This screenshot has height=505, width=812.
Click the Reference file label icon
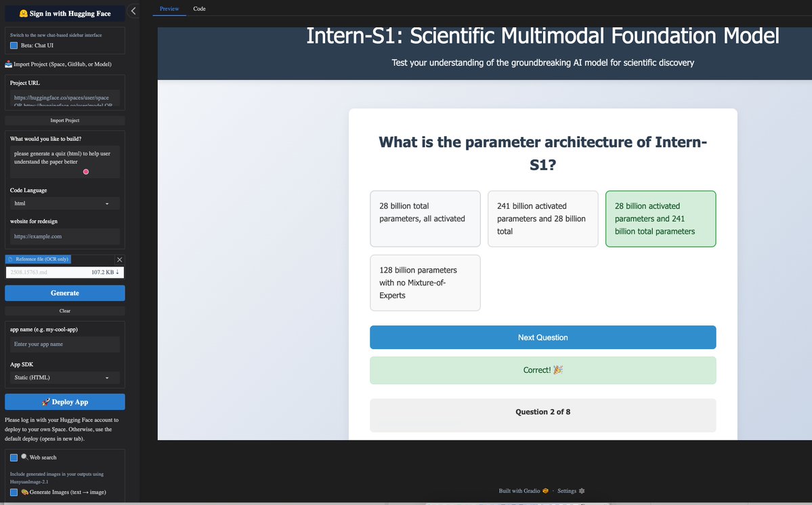click(x=10, y=260)
